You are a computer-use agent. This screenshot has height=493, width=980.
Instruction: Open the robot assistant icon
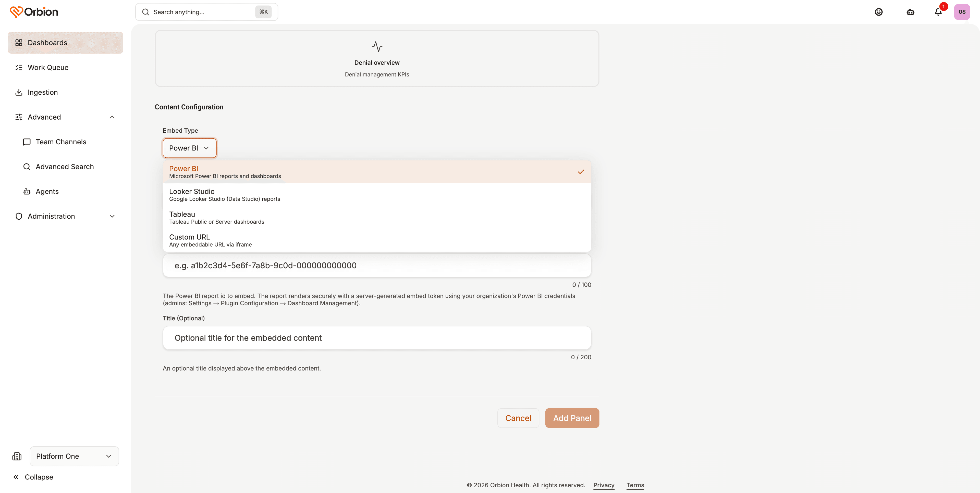(910, 12)
